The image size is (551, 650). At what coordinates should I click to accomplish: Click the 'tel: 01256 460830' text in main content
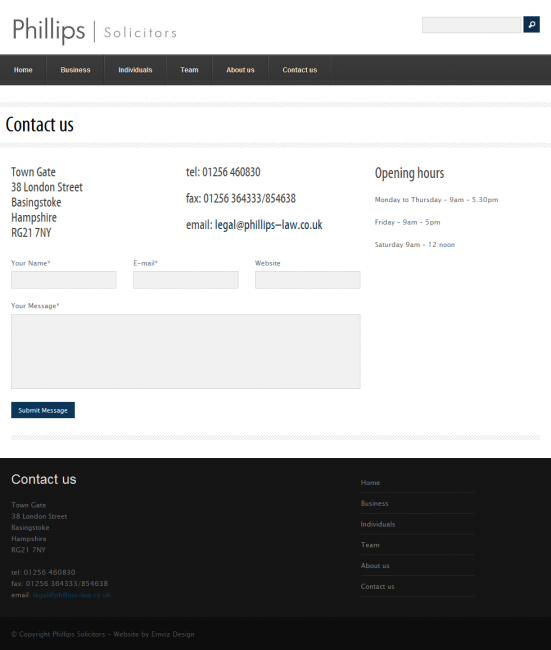(223, 172)
